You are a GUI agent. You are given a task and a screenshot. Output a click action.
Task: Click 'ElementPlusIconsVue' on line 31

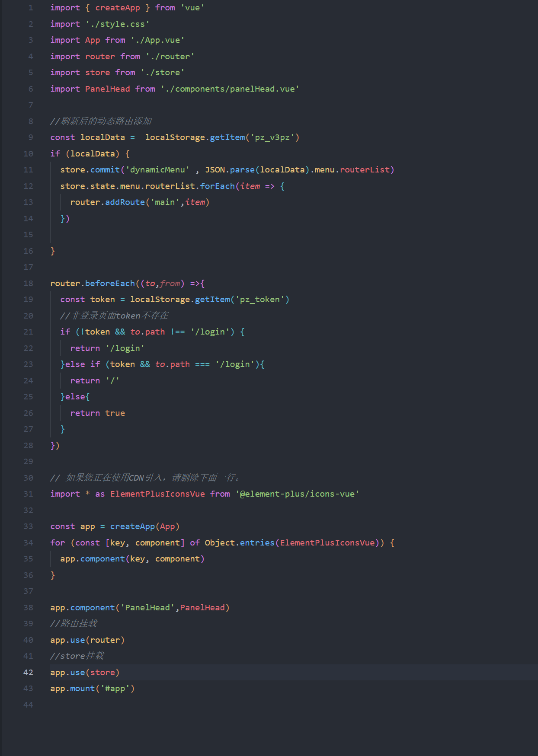157,494
